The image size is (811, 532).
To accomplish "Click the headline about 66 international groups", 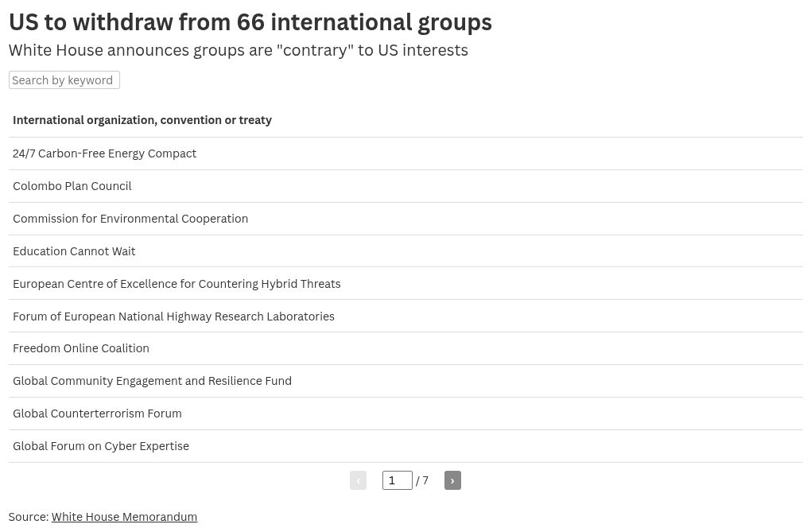I will tap(250, 22).
